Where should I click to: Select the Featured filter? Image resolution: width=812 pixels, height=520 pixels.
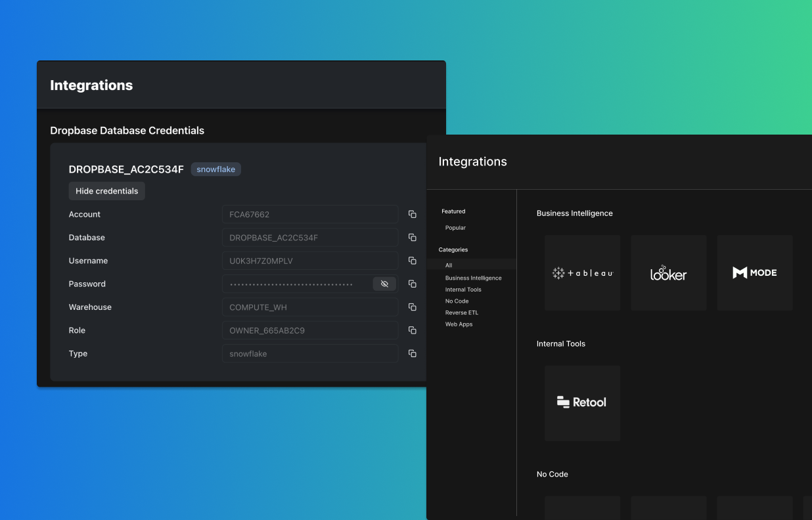(x=453, y=211)
